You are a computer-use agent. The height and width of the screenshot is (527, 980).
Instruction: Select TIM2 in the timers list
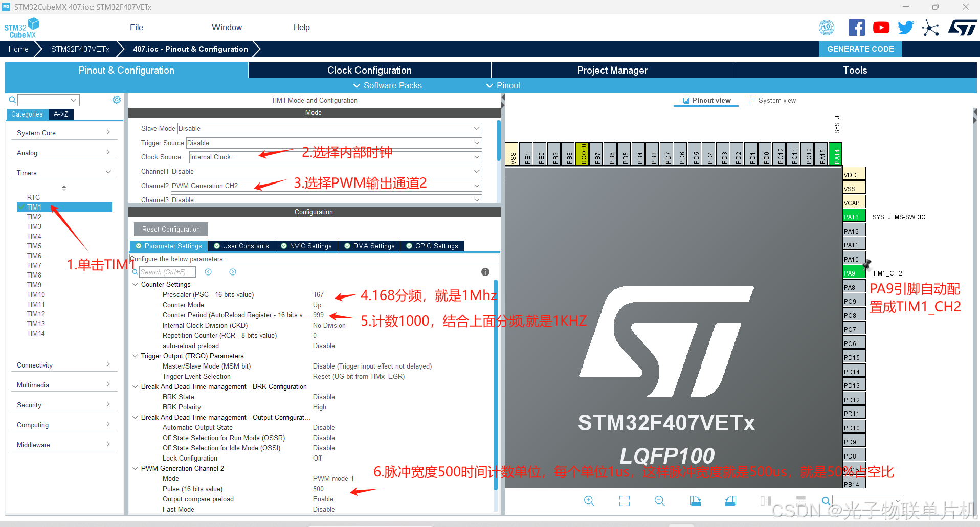(x=34, y=217)
